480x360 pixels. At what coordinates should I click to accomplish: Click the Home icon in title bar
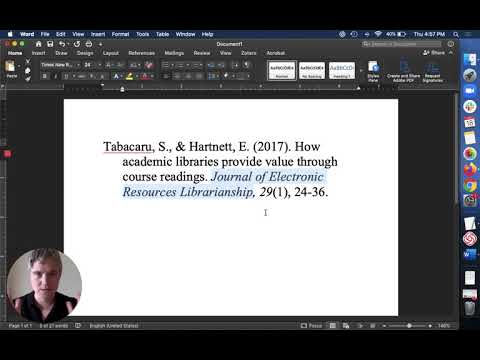[39, 44]
